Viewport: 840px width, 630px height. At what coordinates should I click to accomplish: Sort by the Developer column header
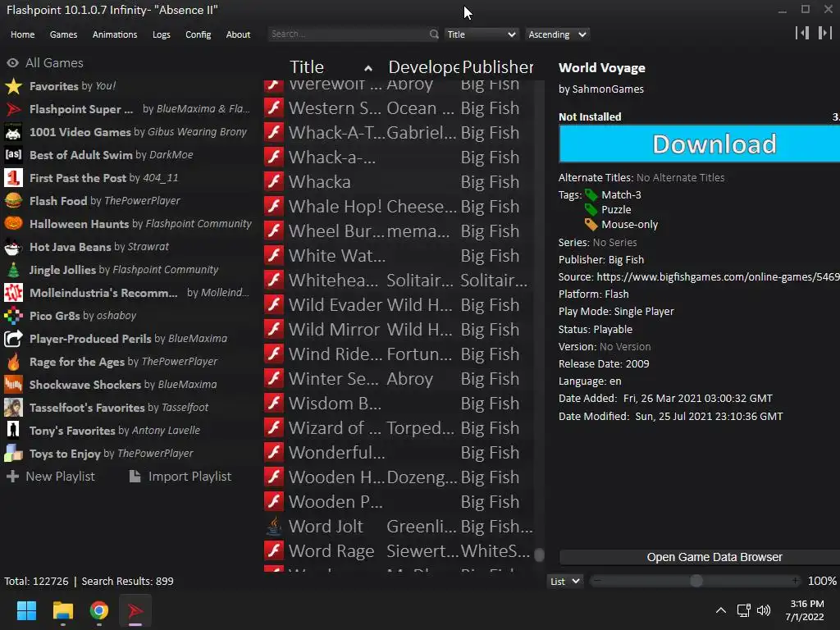click(424, 67)
